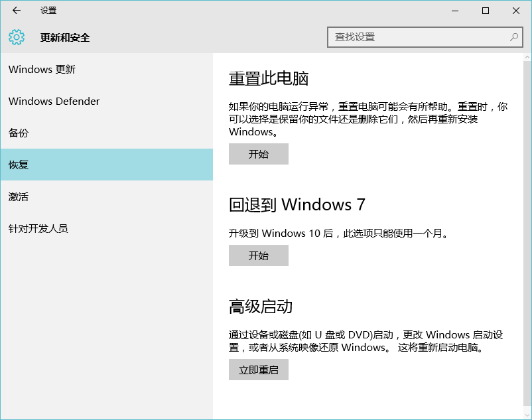Open 激活 section
532x420 pixels.
(107, 196)
